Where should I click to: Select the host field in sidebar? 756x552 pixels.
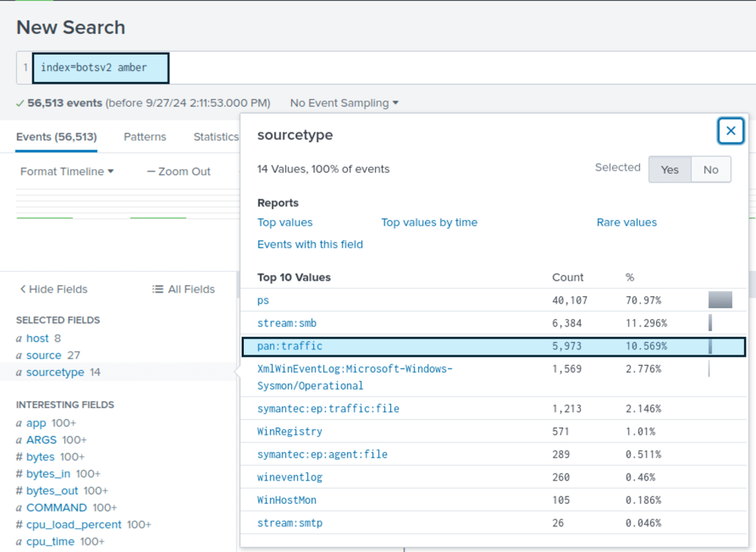37,338
